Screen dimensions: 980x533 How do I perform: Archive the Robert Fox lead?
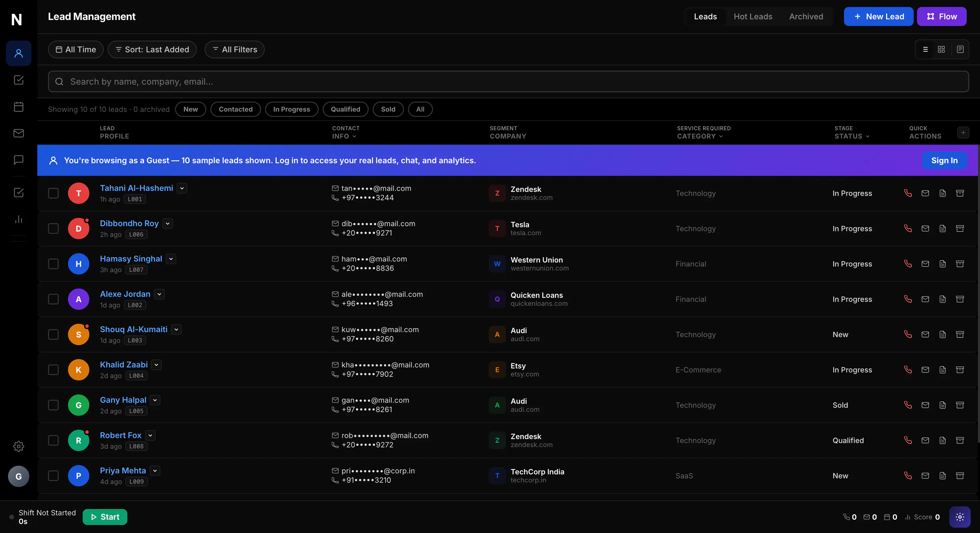click(960, 440)
